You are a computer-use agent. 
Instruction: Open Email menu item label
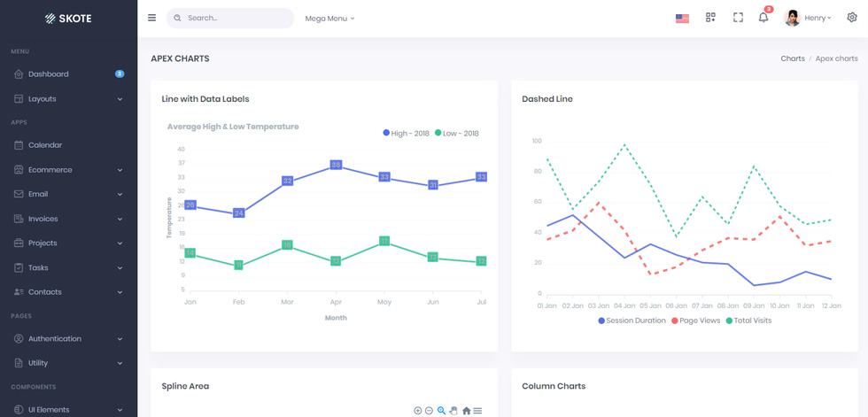pyautogui.click(x=38, y=194)
